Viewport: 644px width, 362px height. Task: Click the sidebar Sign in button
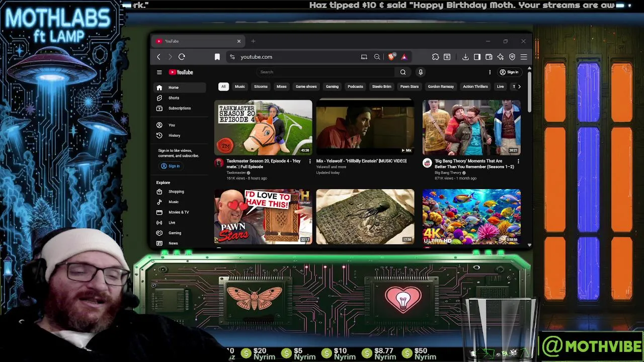point(171,166)
